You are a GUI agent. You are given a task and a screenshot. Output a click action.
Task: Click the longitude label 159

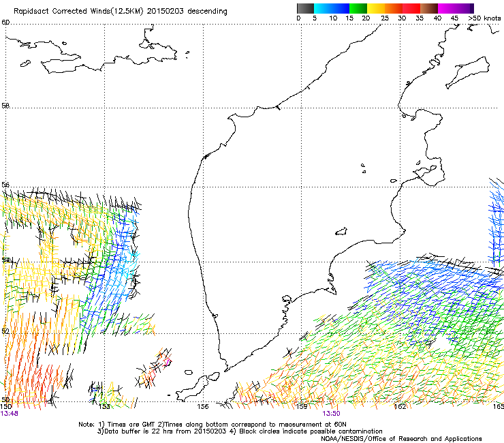[x=301, y=407]
